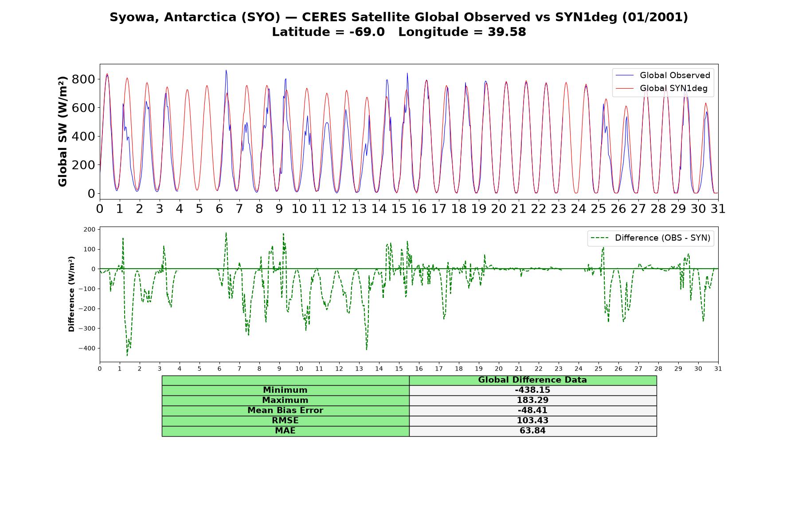Click the Difference (OBS - SYN) legend label
The image size is (798, 532).
point(662,238)
